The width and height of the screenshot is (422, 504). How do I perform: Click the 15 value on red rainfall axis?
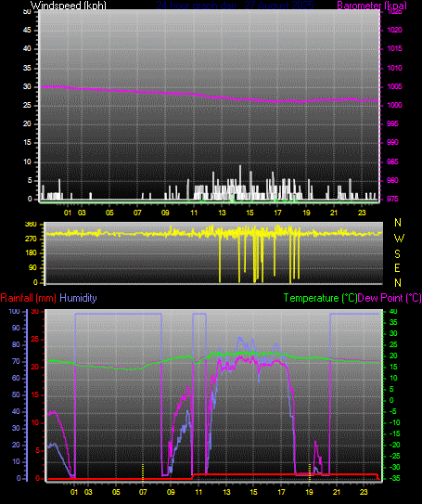35,395
